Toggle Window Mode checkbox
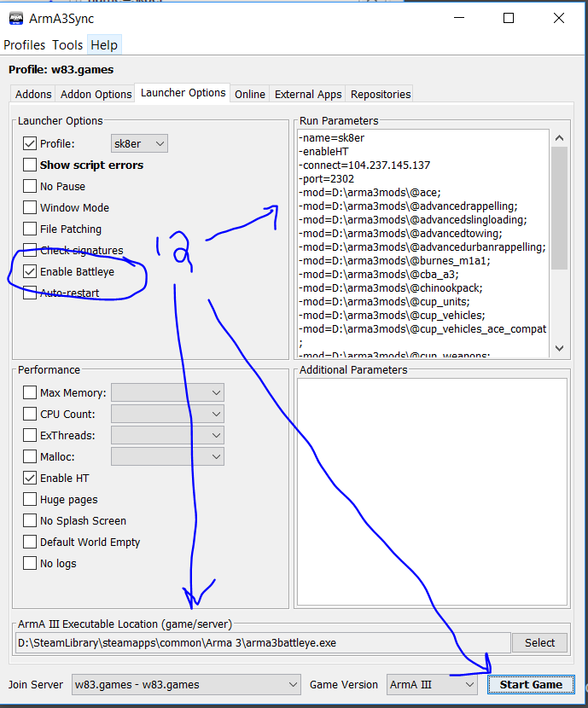Viewport: 588px width, 708px height. pos(30,207)
